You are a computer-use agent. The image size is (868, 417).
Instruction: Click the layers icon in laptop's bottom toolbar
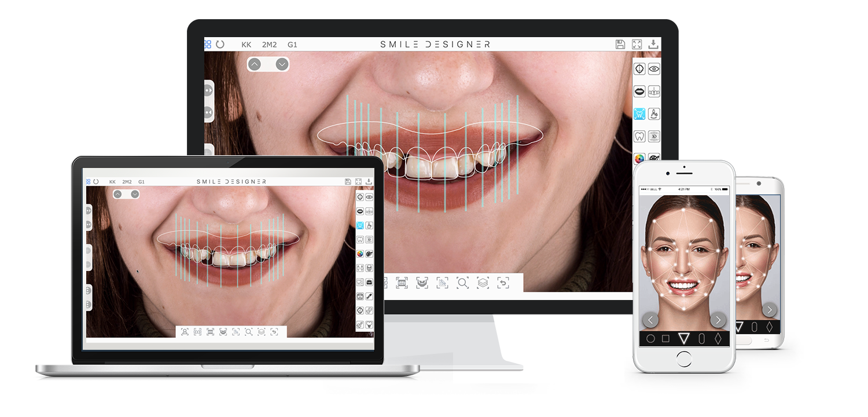[261, 332]
